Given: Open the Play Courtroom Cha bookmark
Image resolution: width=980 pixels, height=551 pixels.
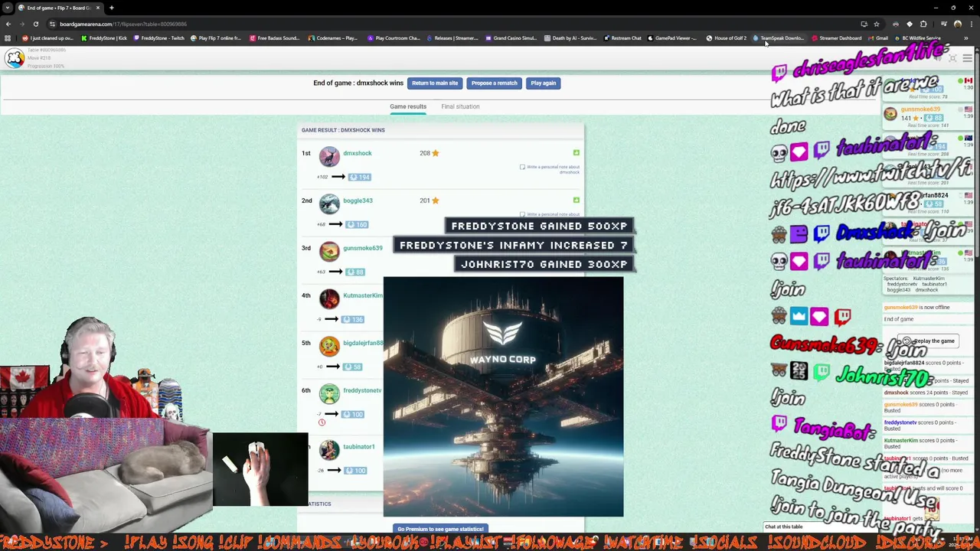Looking at the screenshot, I should [x=394, y=38].
